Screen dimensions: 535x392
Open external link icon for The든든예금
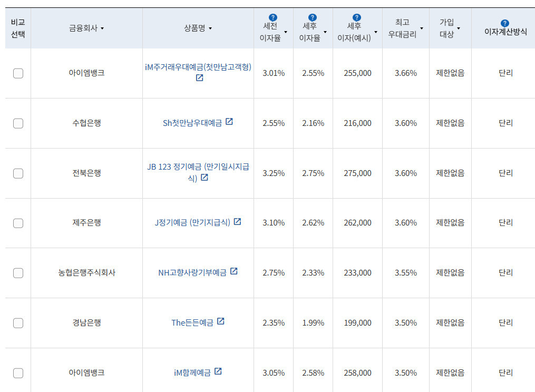click(220, 321)
